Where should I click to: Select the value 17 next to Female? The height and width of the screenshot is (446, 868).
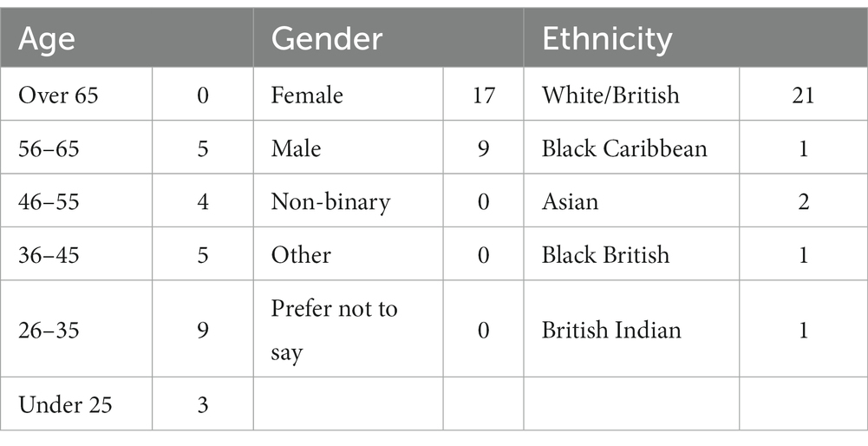click(483, 95)
